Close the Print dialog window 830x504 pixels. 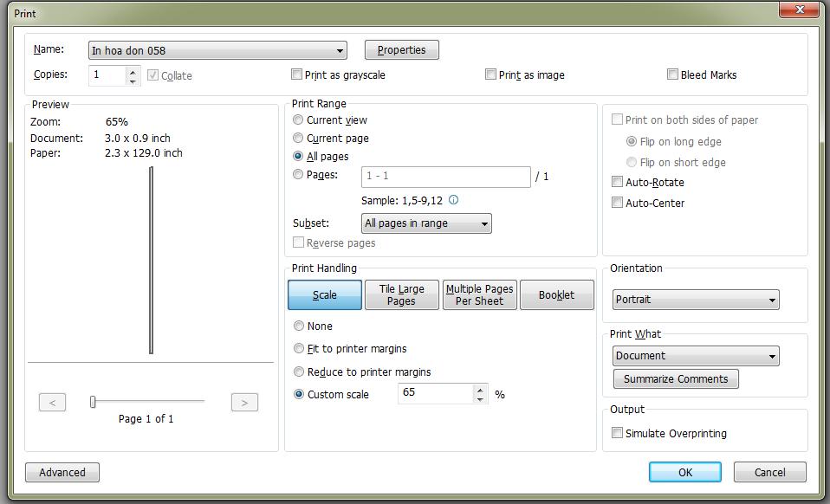click(x=800, y=9)
